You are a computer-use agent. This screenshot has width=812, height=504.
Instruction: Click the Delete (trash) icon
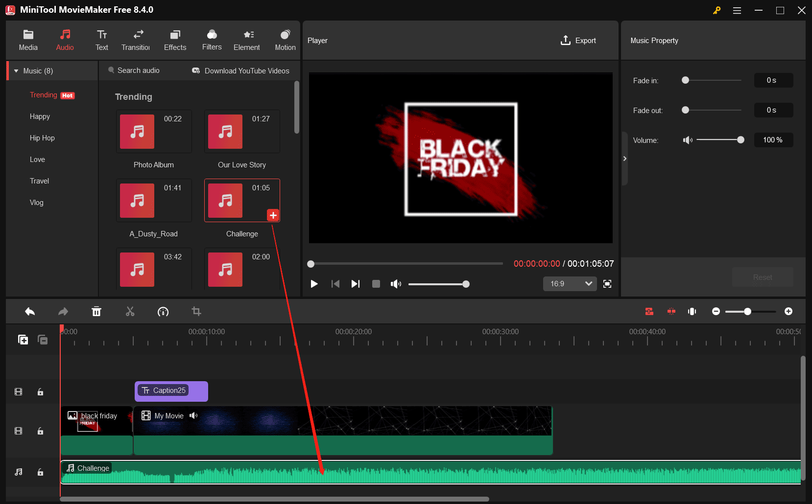click(x=96, y=311)
